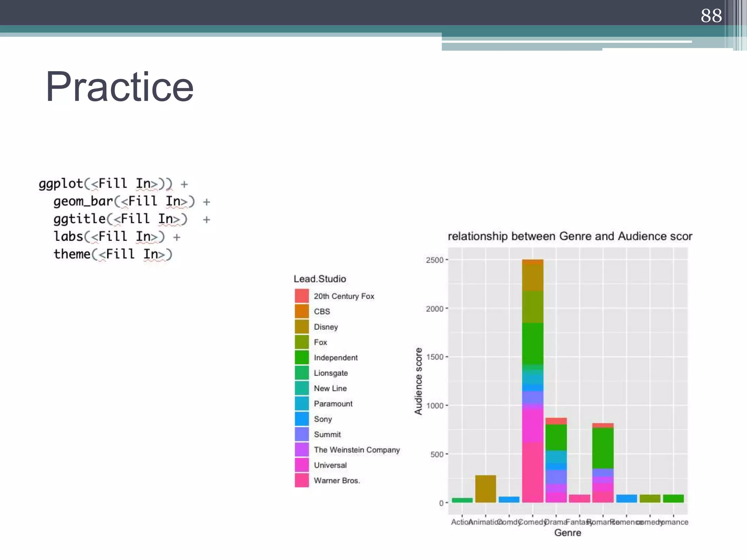Click the Sony blue legend swatch
This screenshot has width=747, height=560.
tap(302, 419)
